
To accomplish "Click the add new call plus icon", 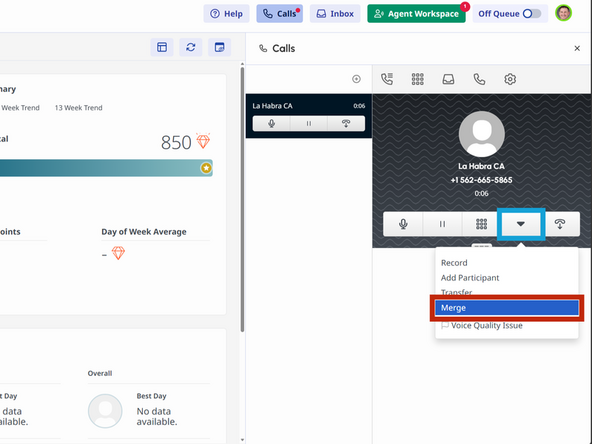I will [x=356, y=79].
